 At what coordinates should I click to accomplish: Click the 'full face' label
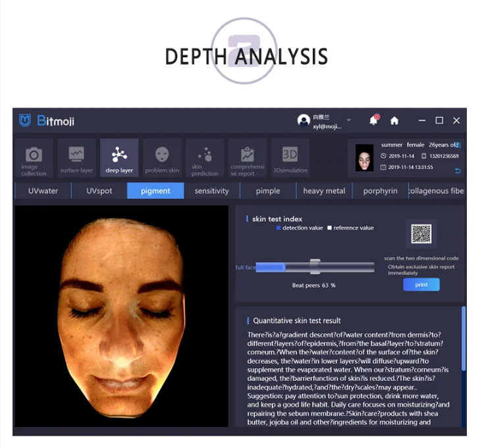pyautogui.click(x=246, y=268)
